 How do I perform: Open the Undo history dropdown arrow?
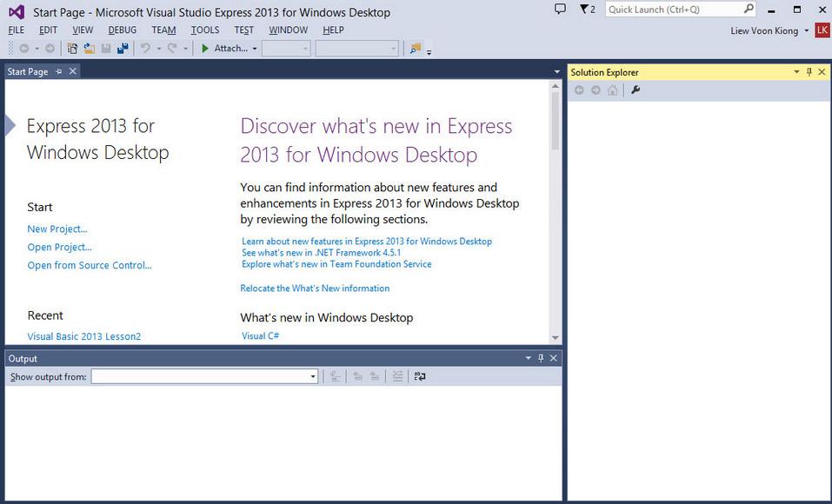point(158,49)
